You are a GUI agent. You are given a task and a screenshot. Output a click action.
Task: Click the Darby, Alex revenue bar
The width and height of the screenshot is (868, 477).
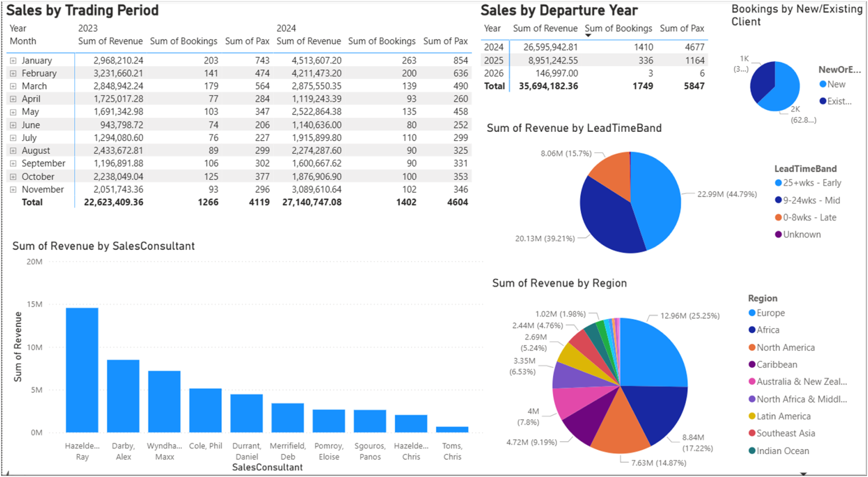123,396
